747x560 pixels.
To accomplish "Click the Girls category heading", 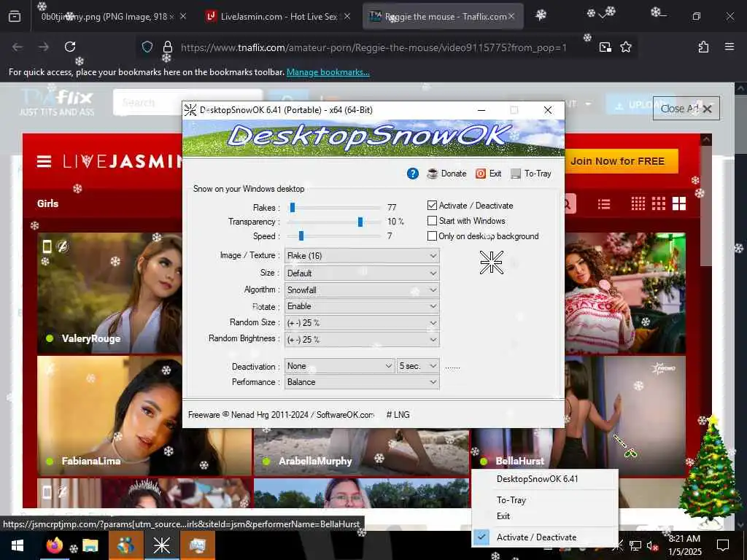I will pos(47,203).
